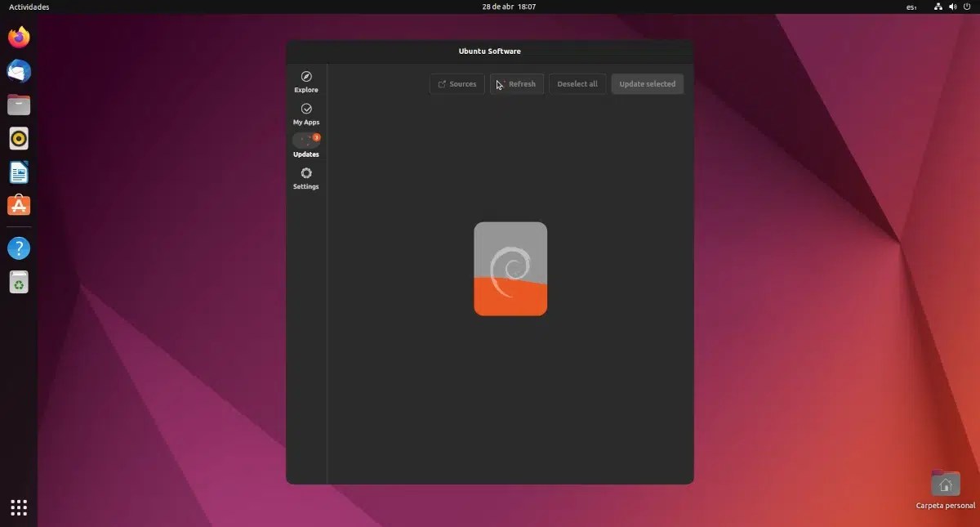Open LibreOffice Writer from the dock
The height and width of the screenshot is (527, 980).
pos(19,172)
